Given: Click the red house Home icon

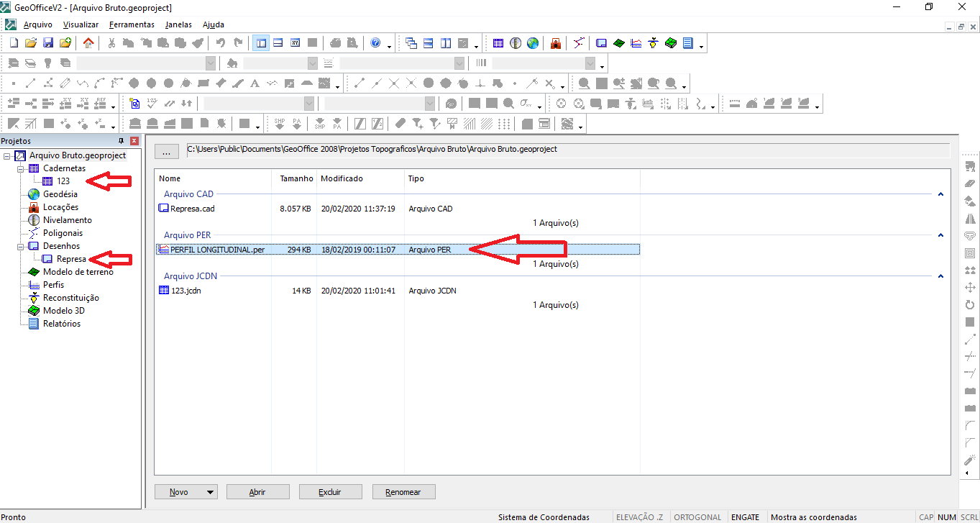Looking at the screenshot, I should coord(88,43).
